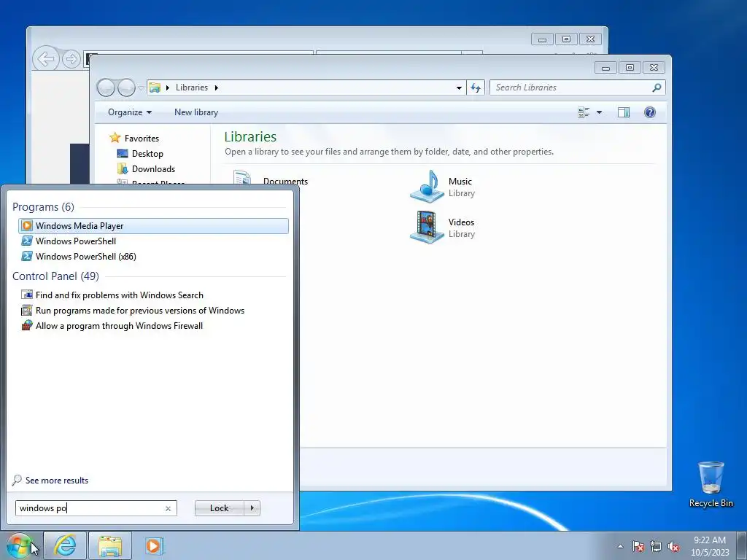Select Desktop under Favorites

pos(147,154)
